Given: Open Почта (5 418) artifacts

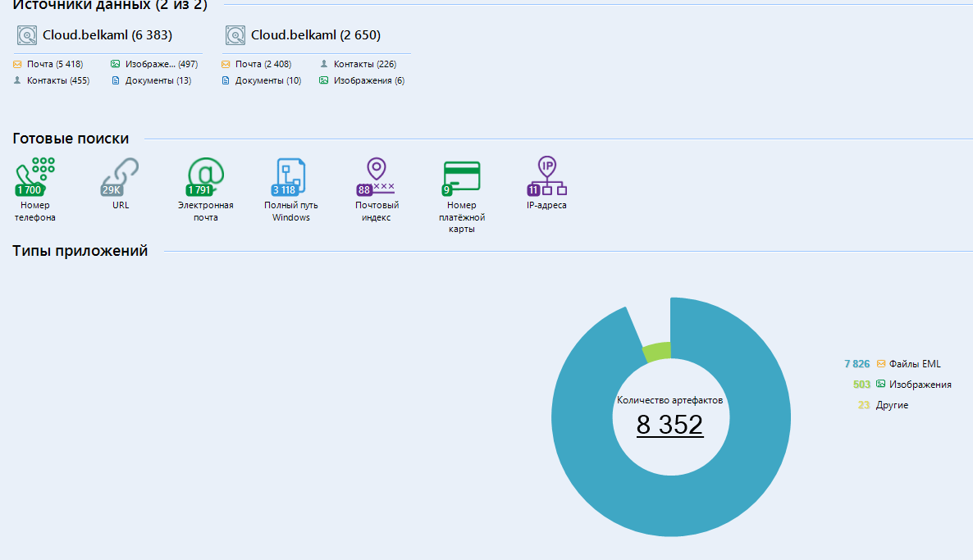Looking at the screenshot, I should click(x=55, y=64).
